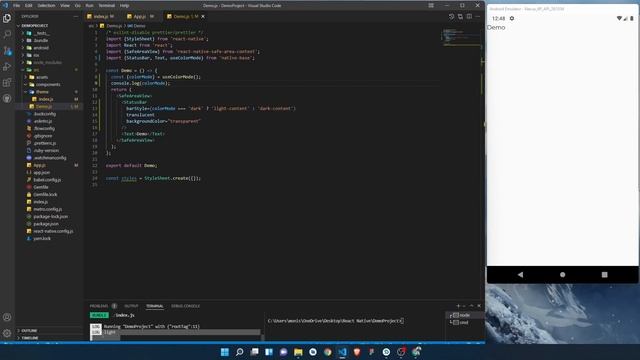
Task: Open Windows Start menu
Action: [x=224, y=352]
